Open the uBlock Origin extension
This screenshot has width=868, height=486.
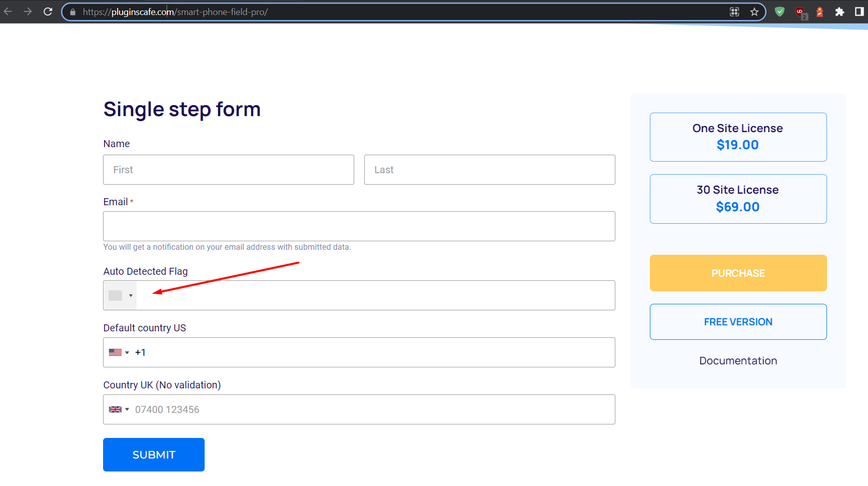800,12
